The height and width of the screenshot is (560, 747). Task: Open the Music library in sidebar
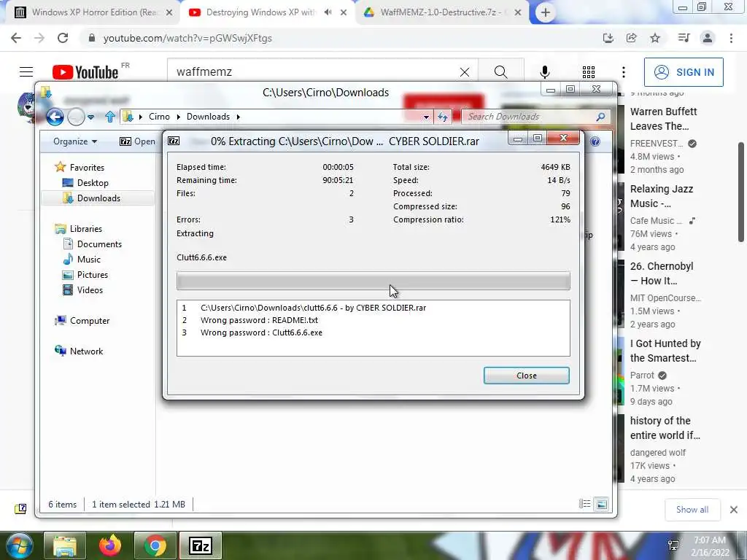(88, 260)
